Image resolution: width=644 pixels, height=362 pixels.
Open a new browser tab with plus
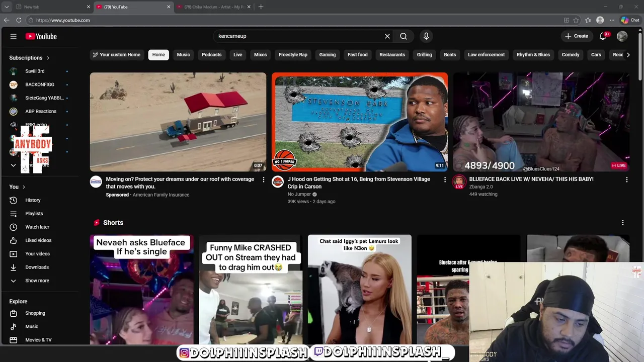coord(261,7)
